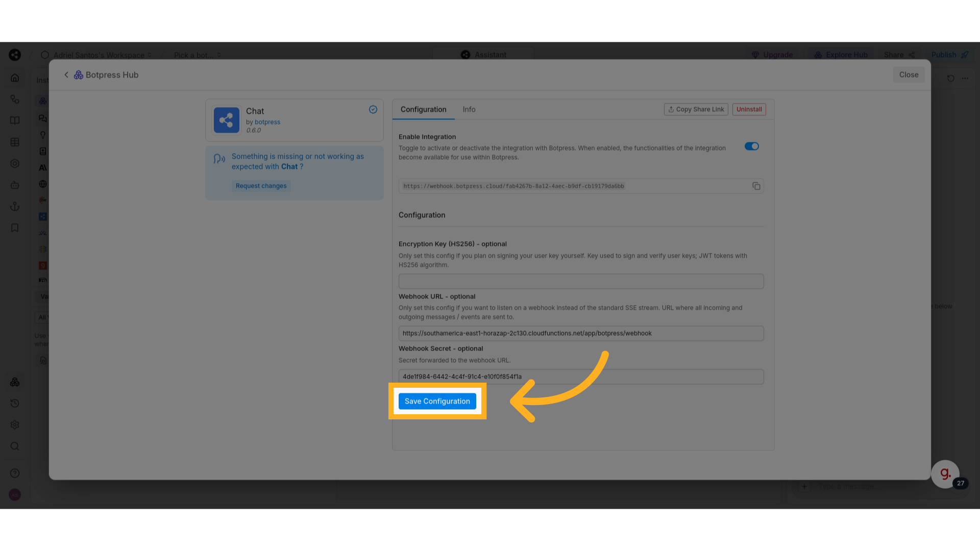The height and width of the screenshot is (551, 980).
Task: Open the three-dots menu next to refresh
Action: point(965,78)
